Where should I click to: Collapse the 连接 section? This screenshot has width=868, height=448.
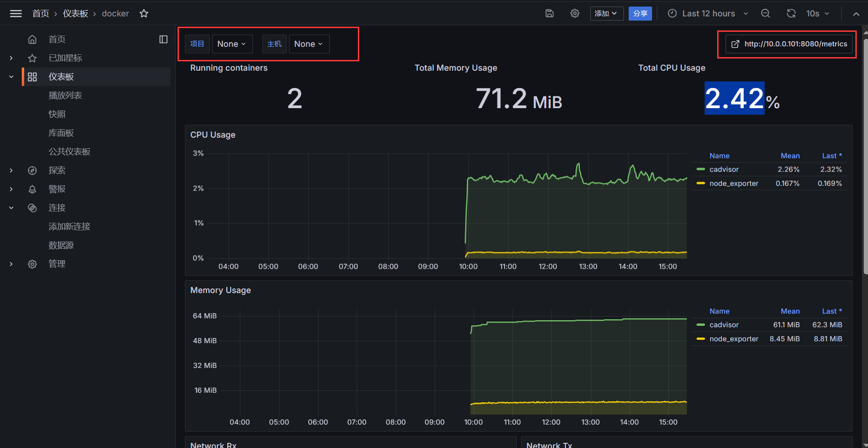coord(11,208)
